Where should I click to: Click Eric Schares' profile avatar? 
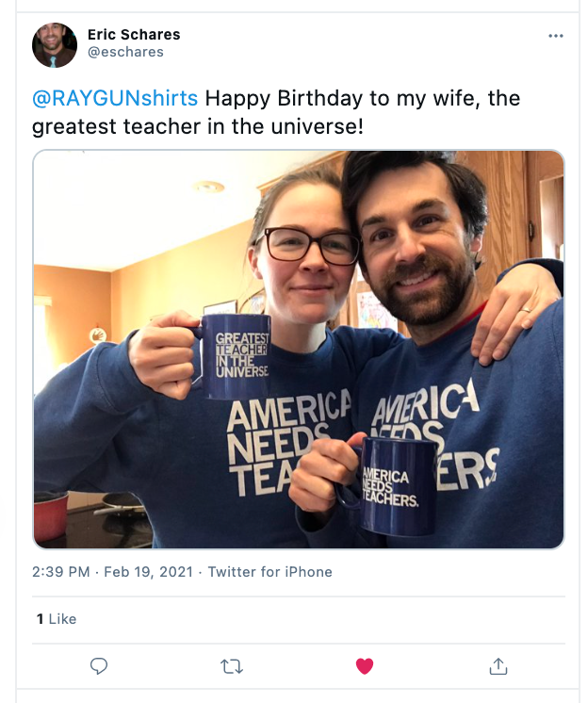tap(55, 44)
